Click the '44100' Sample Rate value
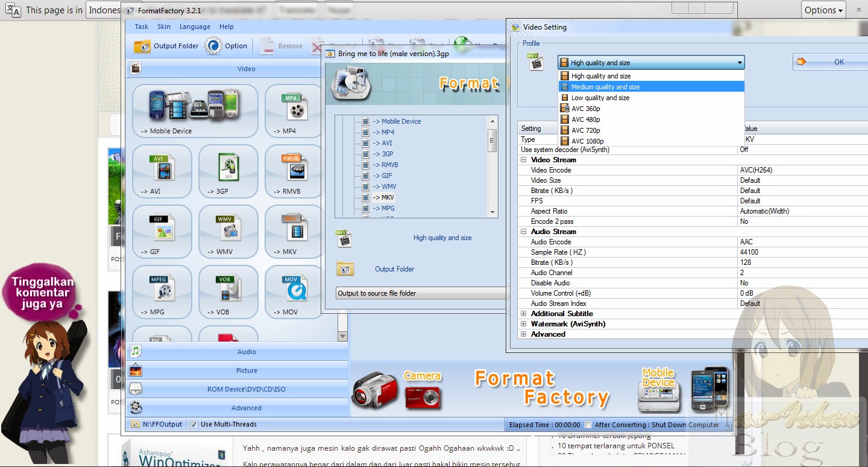The width and height of the screenshot is (868, 467). [749, 252]
